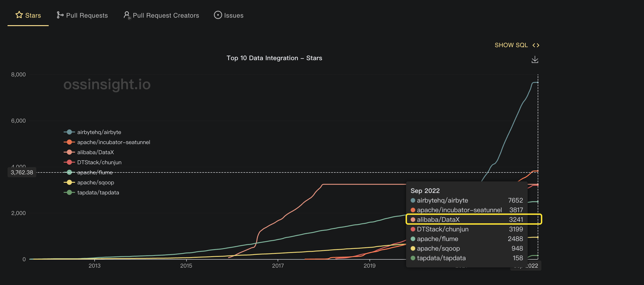Hide apache/incubator-seatunnel legend series
Viewport: 644px width, 285px height.
(x=113, y=142)
